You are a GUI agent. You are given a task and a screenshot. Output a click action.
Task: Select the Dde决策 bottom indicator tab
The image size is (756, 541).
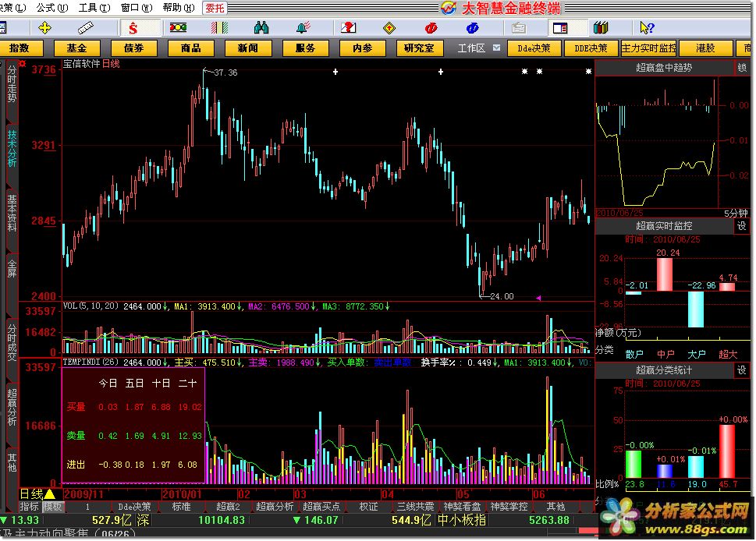(134, 507)
